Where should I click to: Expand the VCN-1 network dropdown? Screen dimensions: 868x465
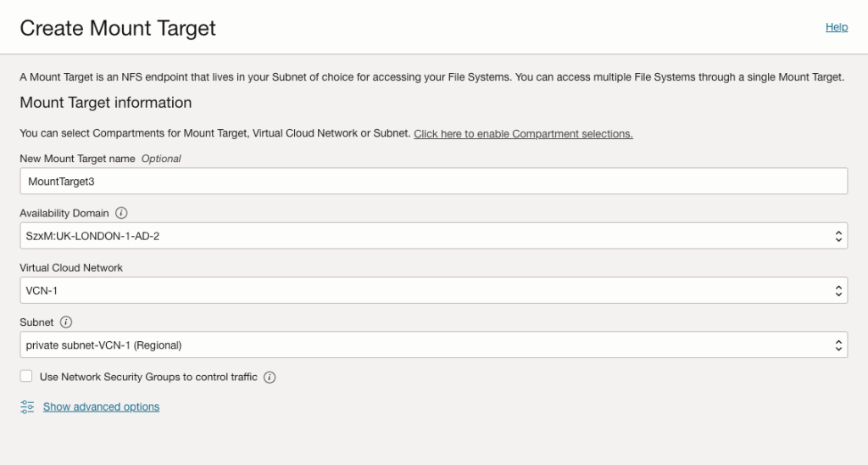[x=424, y=290]
